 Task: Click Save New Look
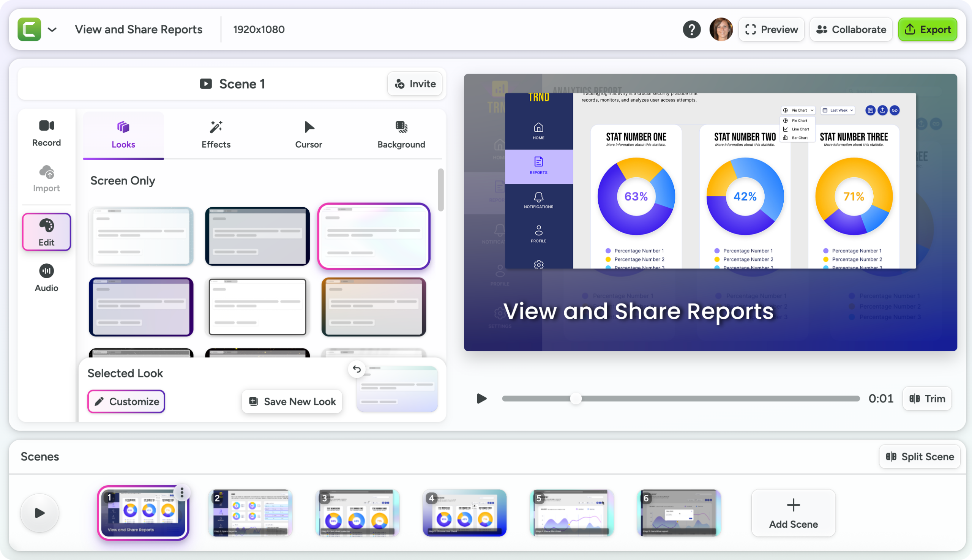tap(292, 402)
